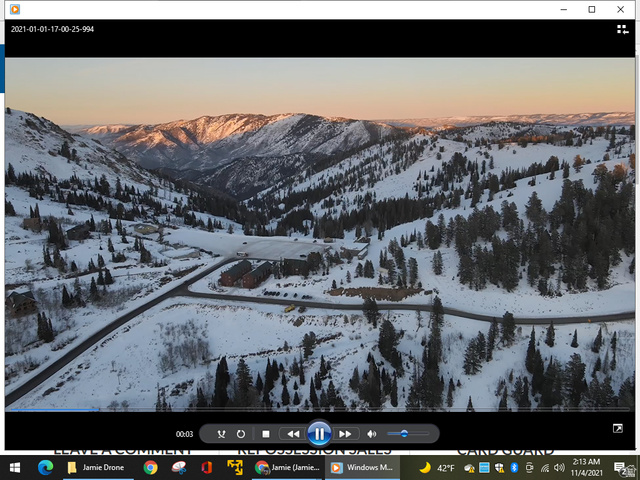Viewport: 640px width, 480px height.
Task: Click the Next/fast forward button
Action: coord(345,434)
